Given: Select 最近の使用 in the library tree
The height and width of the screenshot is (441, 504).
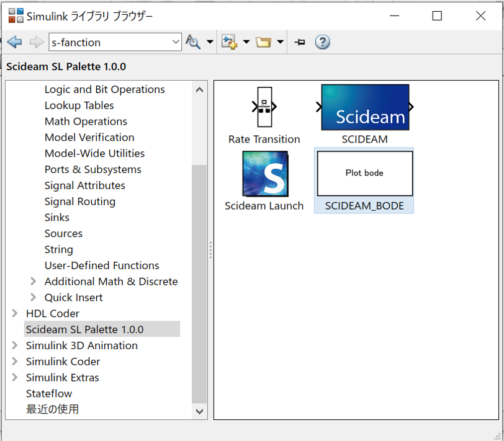Looking at the screenshot, I should pos(52,409).
